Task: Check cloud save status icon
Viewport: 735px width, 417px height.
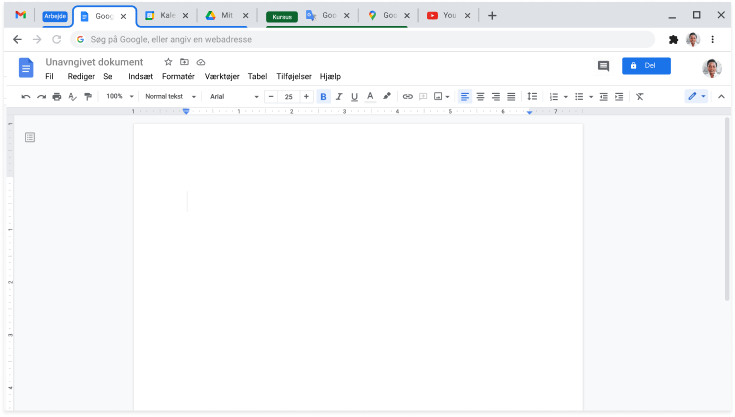Action: point(201,62)
